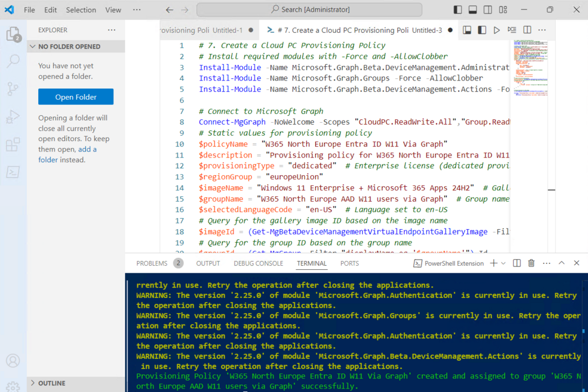Toggle the primary side bar layout icon

pos(457,10)
